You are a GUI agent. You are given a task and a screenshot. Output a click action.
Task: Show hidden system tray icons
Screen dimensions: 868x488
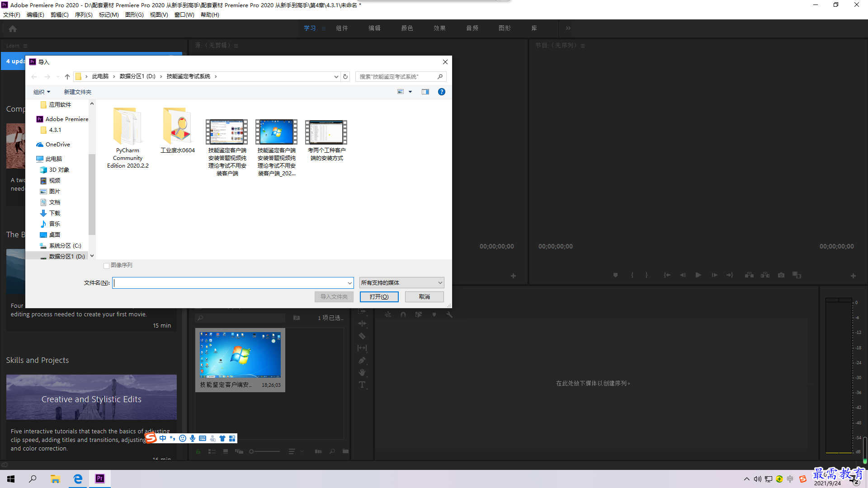(747, 479)
